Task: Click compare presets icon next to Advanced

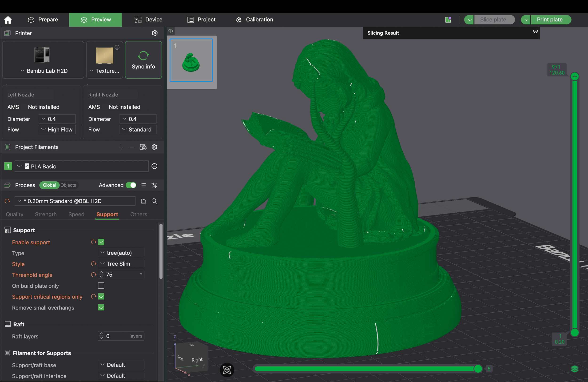Action: (155, 185)
